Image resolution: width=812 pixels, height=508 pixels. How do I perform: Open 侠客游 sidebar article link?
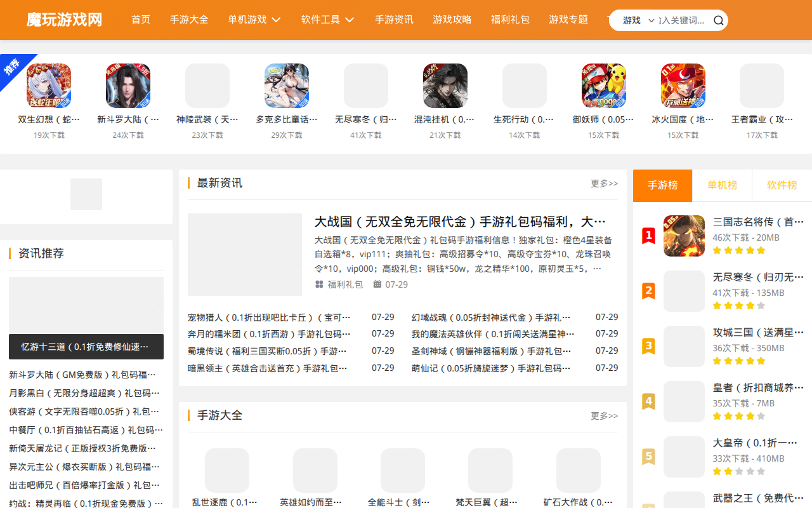[84, 411]
